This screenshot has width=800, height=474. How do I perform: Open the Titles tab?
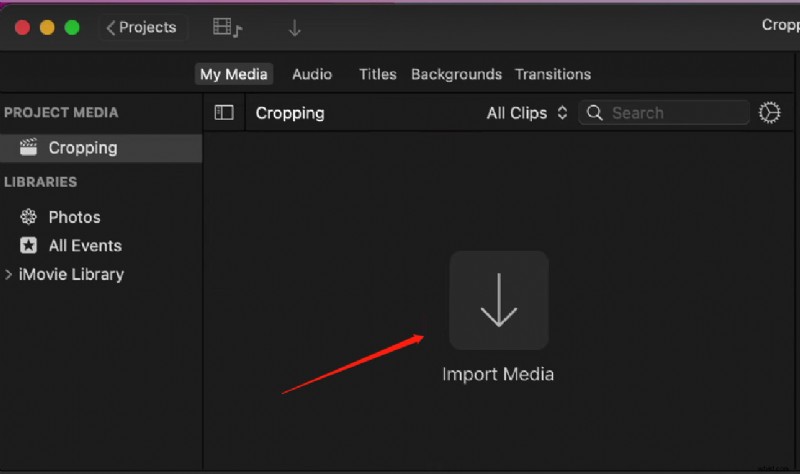pyautogui.click(x=378, y=74)
